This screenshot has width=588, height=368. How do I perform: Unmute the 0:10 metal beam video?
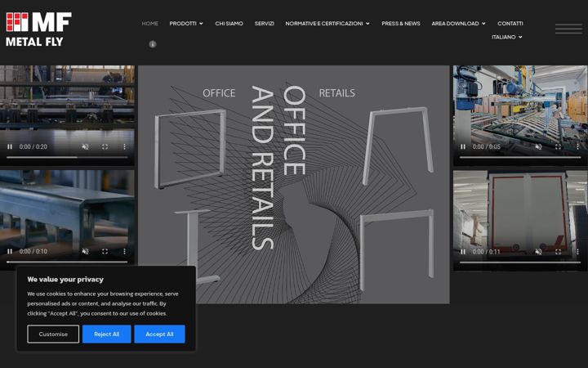click(86, 251)
